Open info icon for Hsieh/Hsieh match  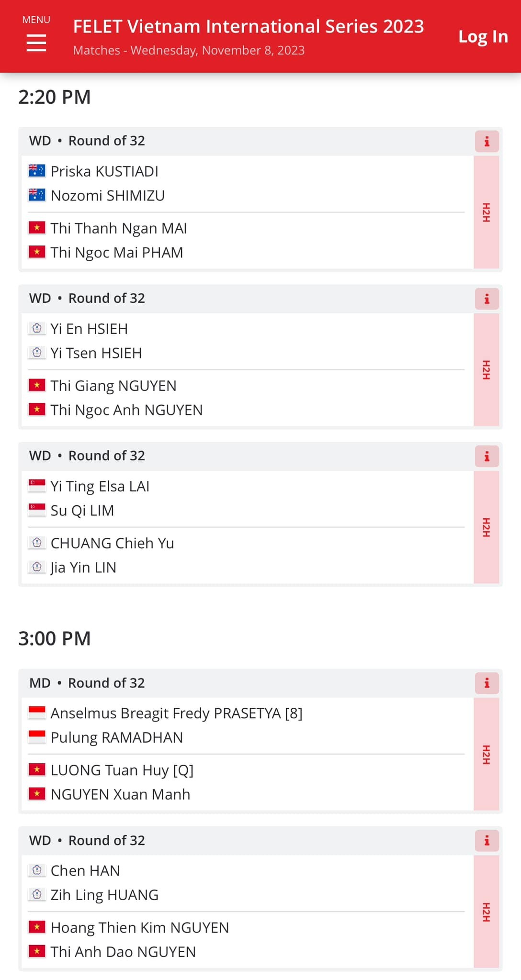click(487, 299)
